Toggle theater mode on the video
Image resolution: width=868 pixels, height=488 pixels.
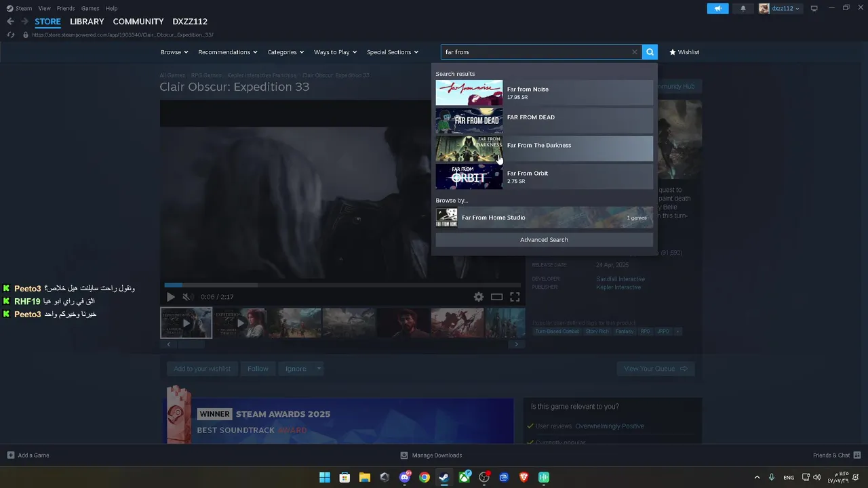(x=497, y=297)
